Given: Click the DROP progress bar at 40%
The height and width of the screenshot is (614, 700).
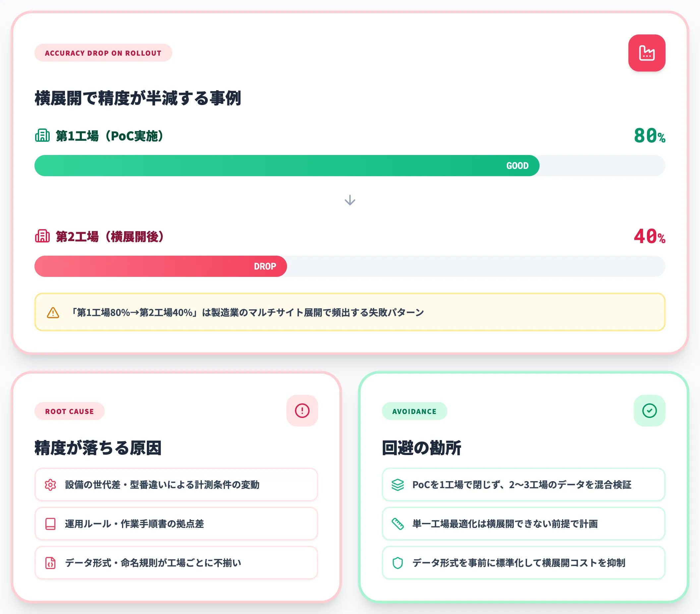Looking at the screenshot, I should coord(160,266).
